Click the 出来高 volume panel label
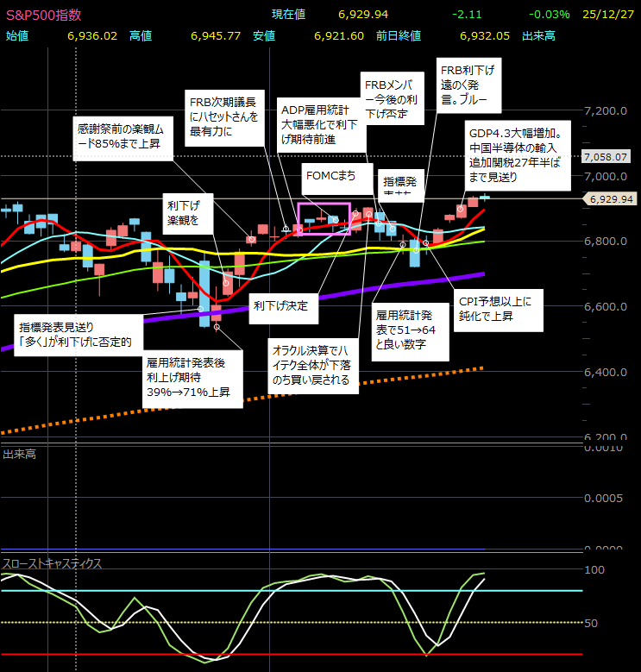This screenshot has width=641, height=672. point(19,454)
